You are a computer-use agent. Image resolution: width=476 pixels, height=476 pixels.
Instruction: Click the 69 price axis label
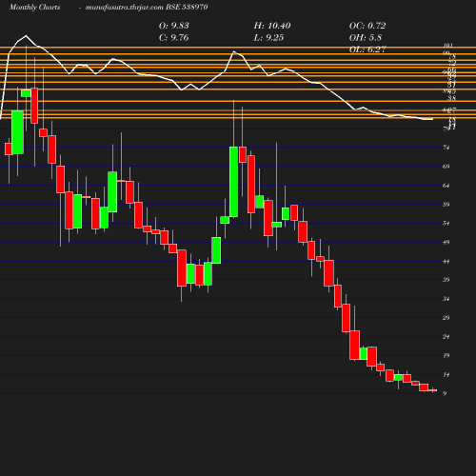tap(446, 167)
